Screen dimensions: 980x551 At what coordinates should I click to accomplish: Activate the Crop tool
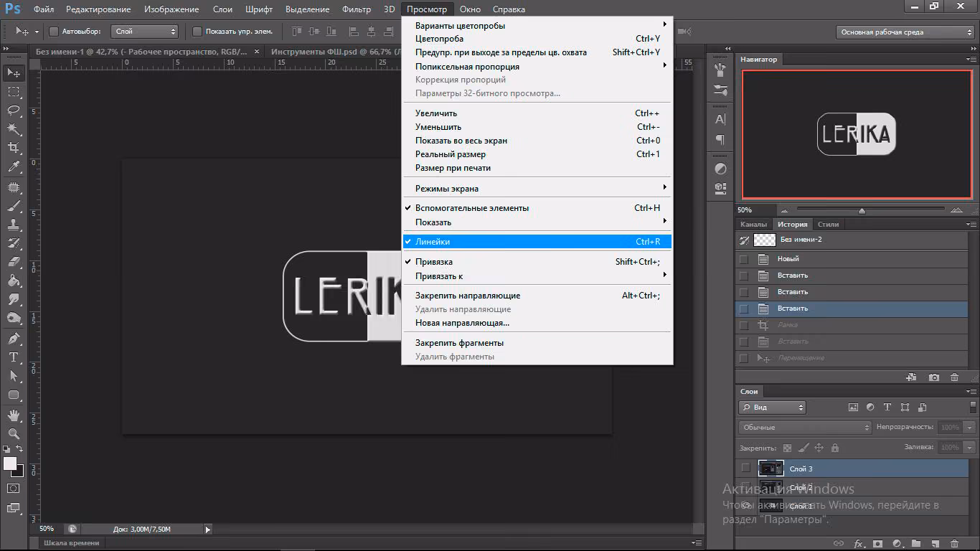[14, 148]
